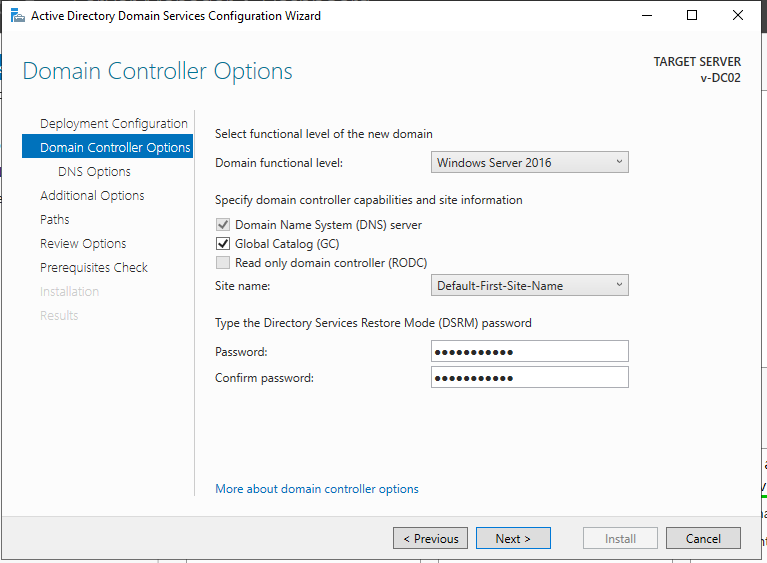Click the greyed-out Install button
Viewport: 767px width, 563px height.
pyautogui.click(x=620, y=538)
